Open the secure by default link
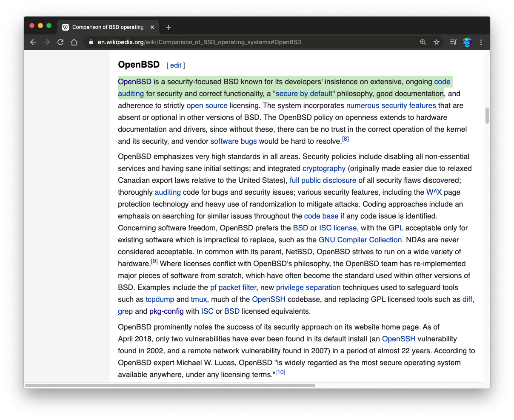Screen dimensions: 514x420 click(x=304, y=94)
